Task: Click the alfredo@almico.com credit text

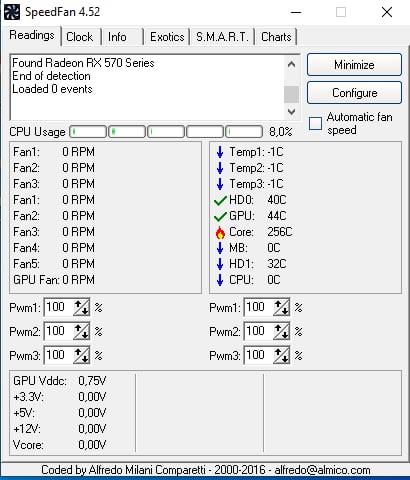Action: 322,470
